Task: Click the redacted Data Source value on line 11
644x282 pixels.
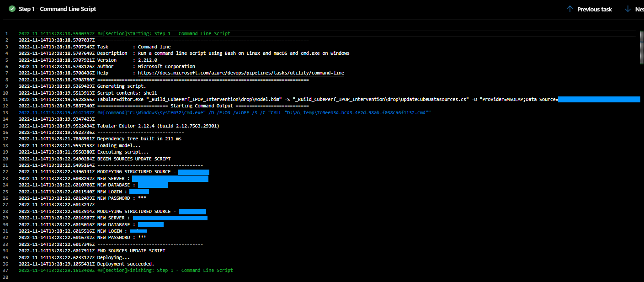Action: pyautogui.click(x=599, y=99)
